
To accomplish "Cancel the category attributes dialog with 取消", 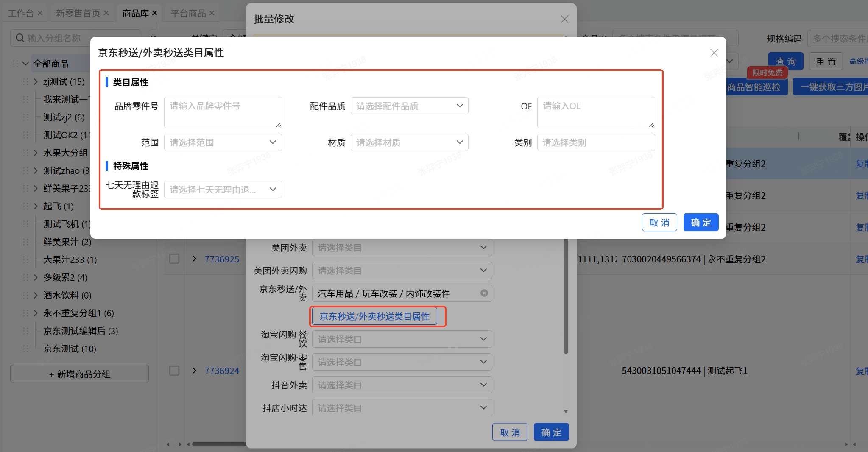I will coord(659,223).
